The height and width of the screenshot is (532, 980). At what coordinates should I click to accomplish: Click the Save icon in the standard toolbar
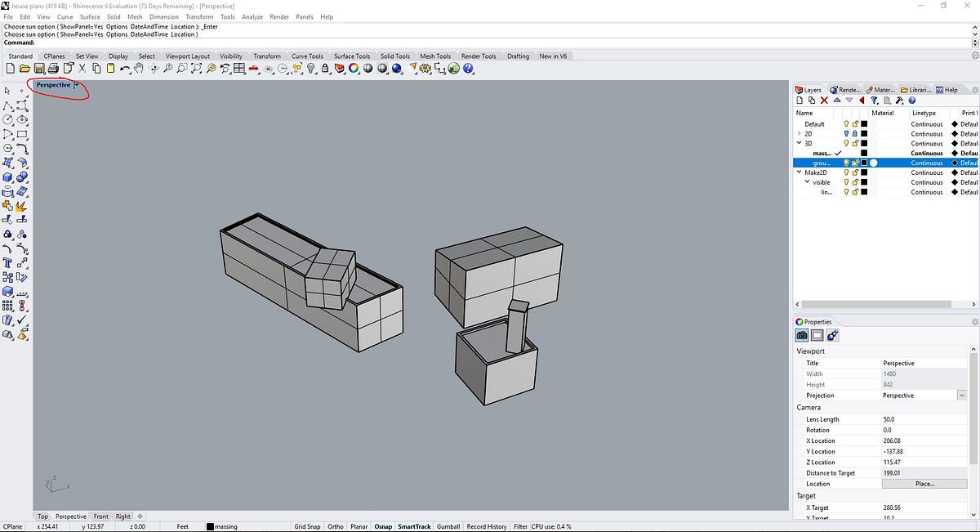pos(39,69)
